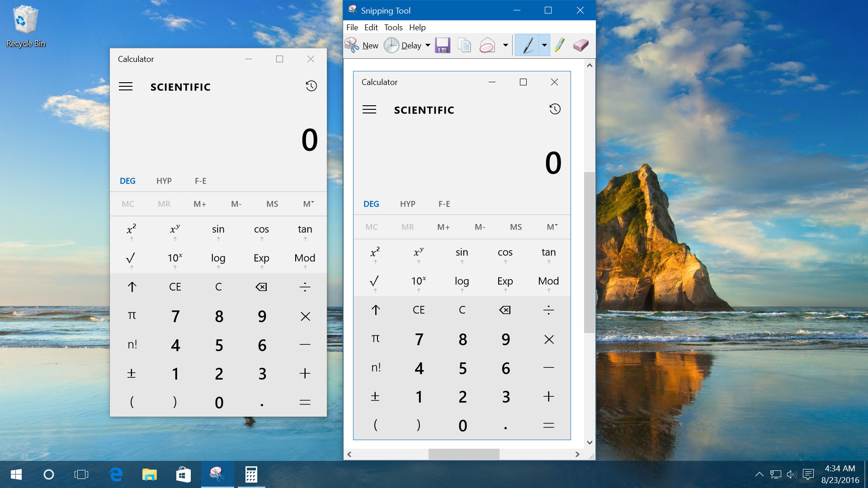Open the Tools menu in Snipping Tool
Viewport: 868px width, 488px height.
(x=393, y=28)
